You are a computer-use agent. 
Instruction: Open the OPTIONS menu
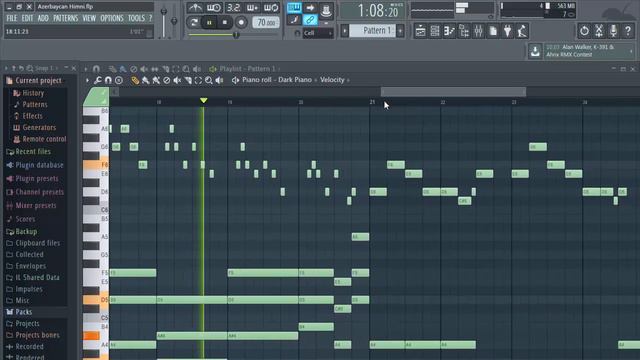[112, 18]
